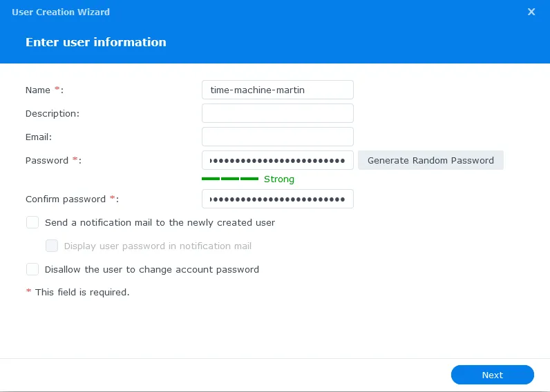Image resolution: width=550 pixels, height=392 pixels.
Task: Enable Send a notification mail checkbox
Action: 32,222
